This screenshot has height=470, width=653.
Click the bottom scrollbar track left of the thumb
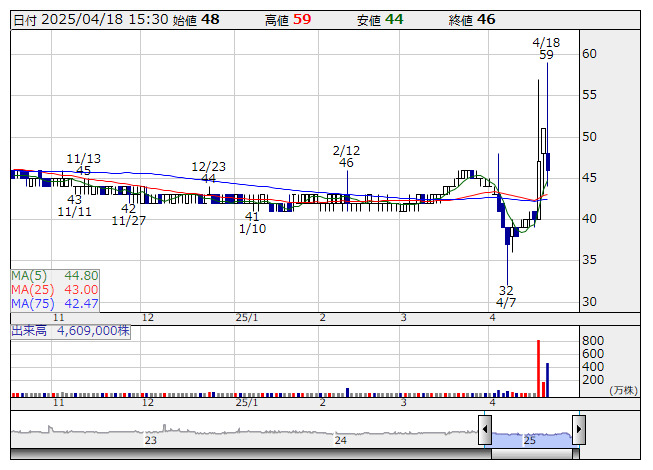251,454
